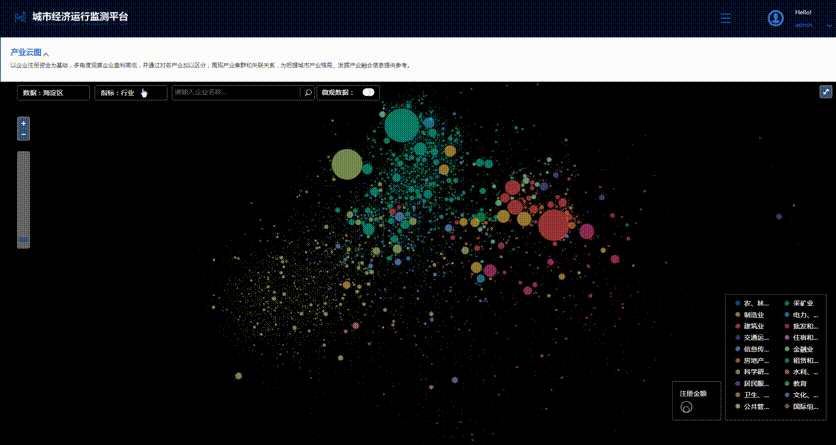The width and height of the screenshot is (836, 445).
Task: Click 金融业 legend color dot
Action: pyautogui.click(x=787, y=350)
